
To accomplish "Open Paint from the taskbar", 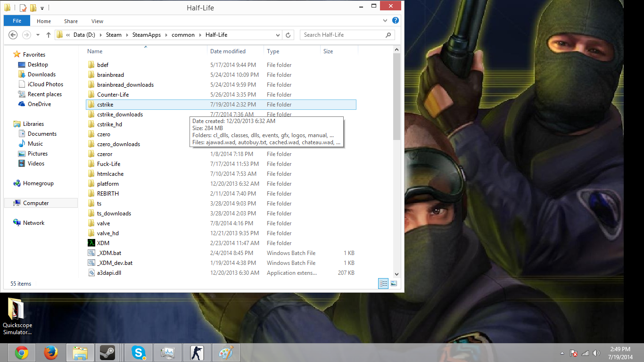I will pos(226,353).
